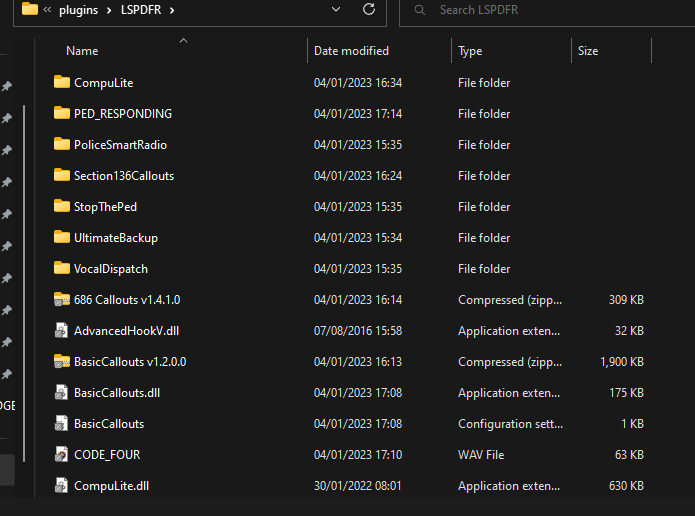This screenshot has height=516, width=695.
Task: Sort files by Type column
Action: pos(470,51)
